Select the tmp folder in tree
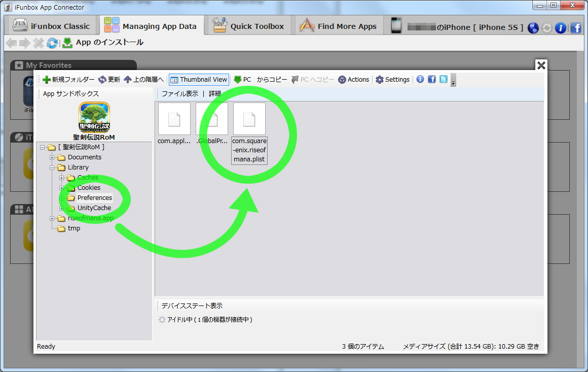588x372 pixels. 74,228
